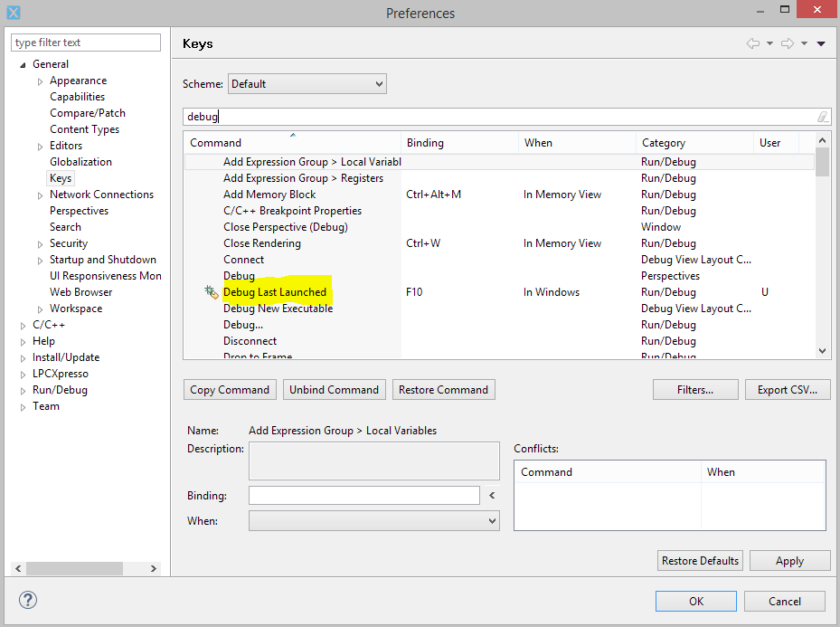Open the Search preference page

tap(65, 227)
